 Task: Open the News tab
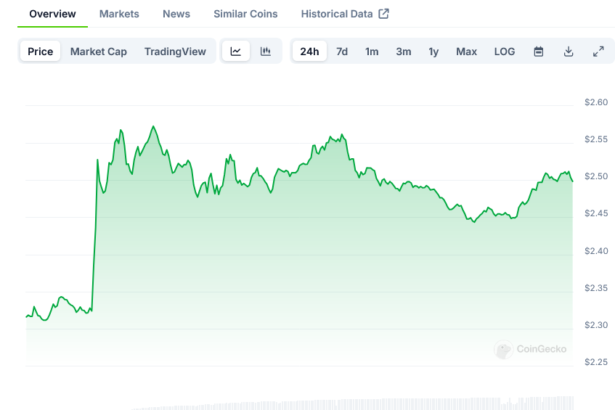176,14
